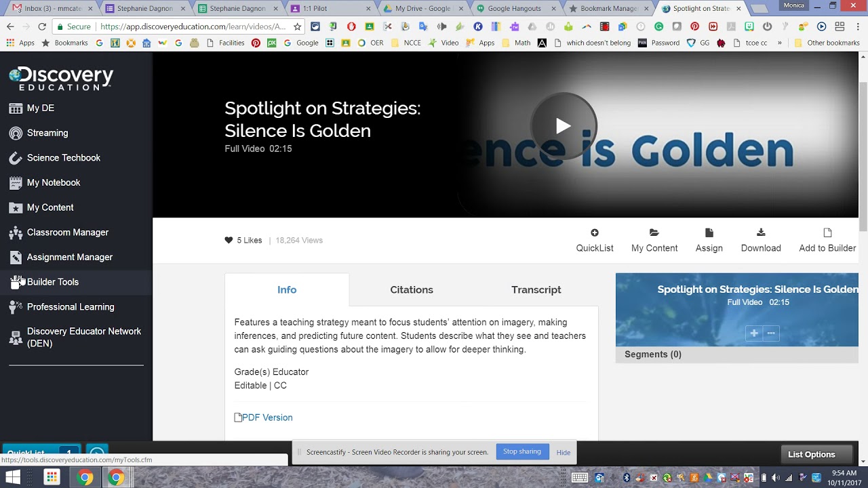The width and height of the screenshot is (868, 488).
Task: Switch to the Info tab
Action: click(287, 289)
